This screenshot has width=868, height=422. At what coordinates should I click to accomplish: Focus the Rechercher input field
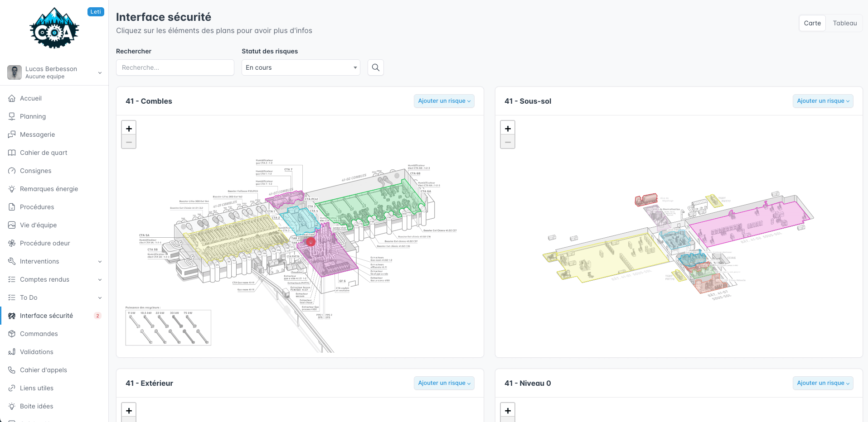pos(175,67)
